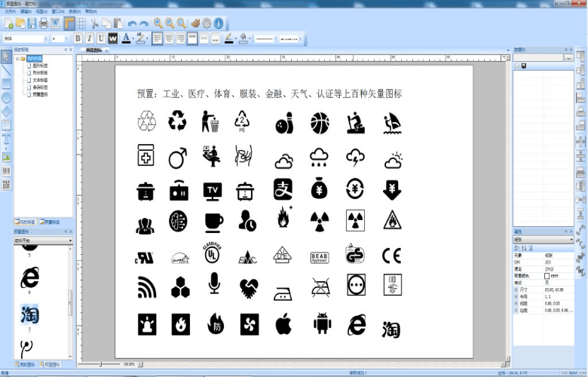588x377 pixels.
Task: Click the data source input field
Action: 538,58
